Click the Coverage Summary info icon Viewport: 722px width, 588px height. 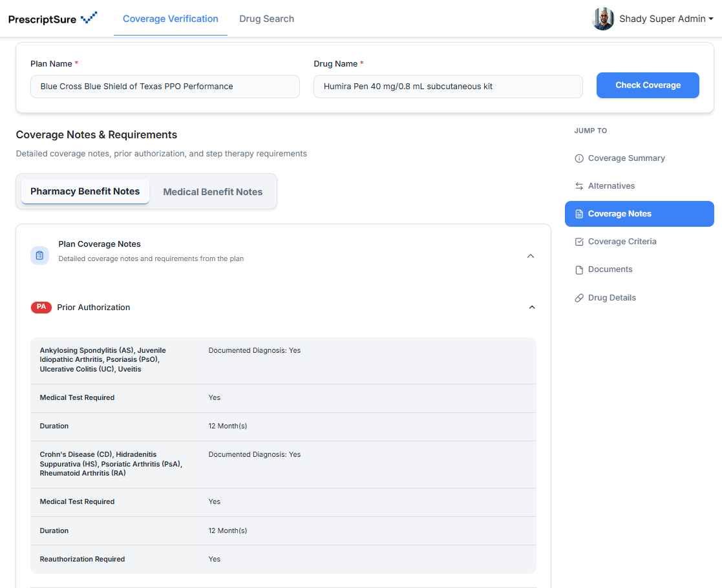click(579, 158)
